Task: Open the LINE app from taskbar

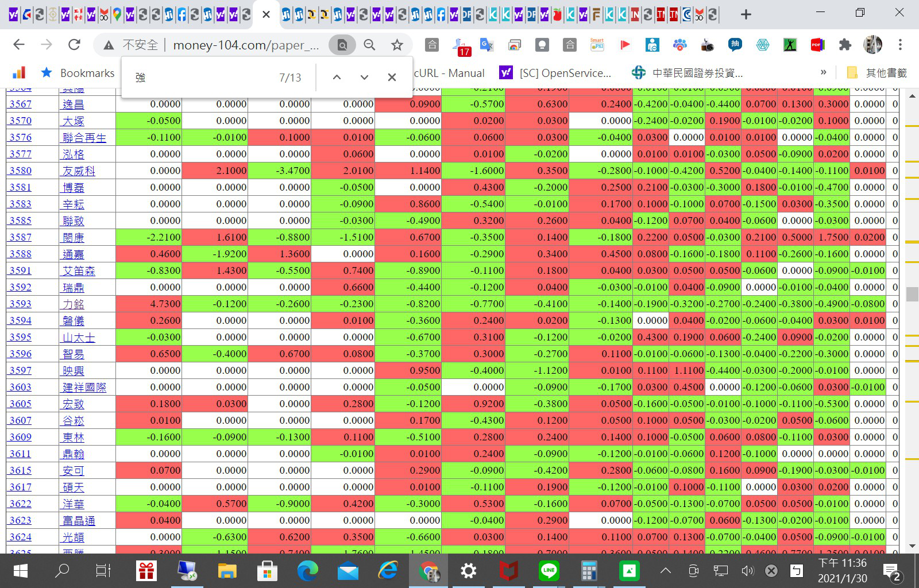Action: 549,571
